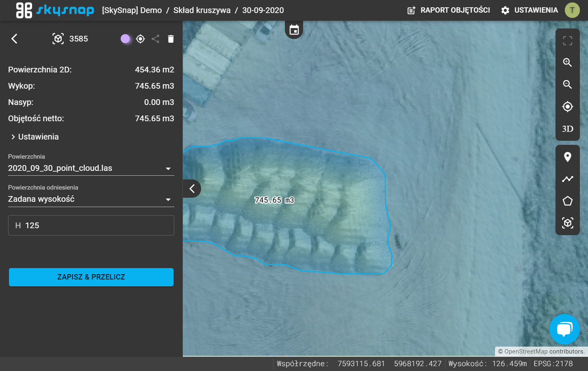Screen dimensions: 588x371
Task: Open the chat support bubble
Action: 564,330
